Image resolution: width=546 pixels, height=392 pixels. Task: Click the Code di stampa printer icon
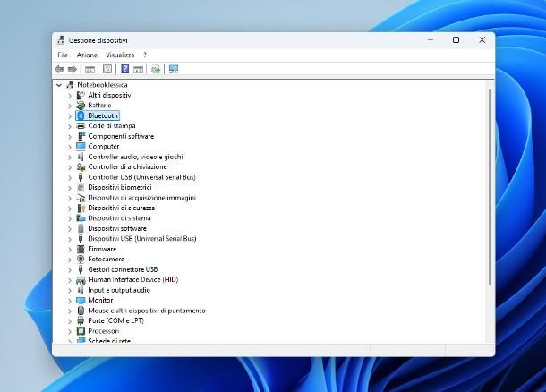81,125
